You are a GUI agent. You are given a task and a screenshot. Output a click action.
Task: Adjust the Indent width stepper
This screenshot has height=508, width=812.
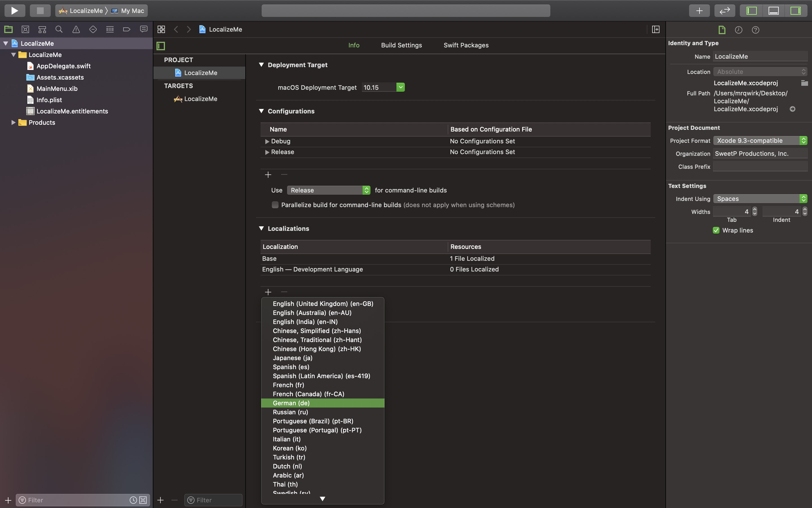click(805, 211)
